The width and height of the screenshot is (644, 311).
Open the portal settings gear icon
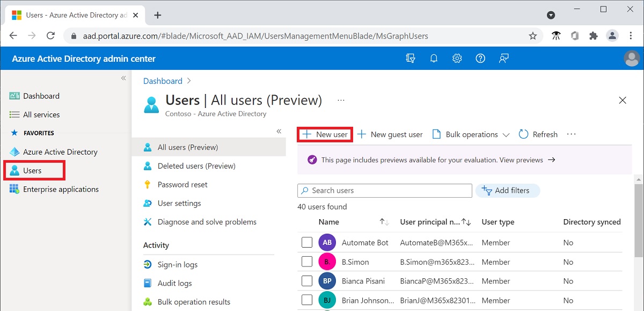[457, 59]
